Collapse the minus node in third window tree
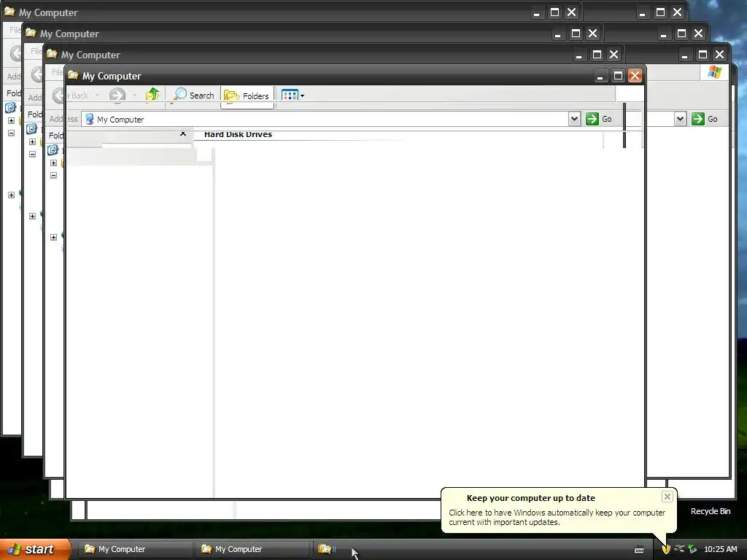Viewport: 747px width, 560px height. [x=53, y=175]
